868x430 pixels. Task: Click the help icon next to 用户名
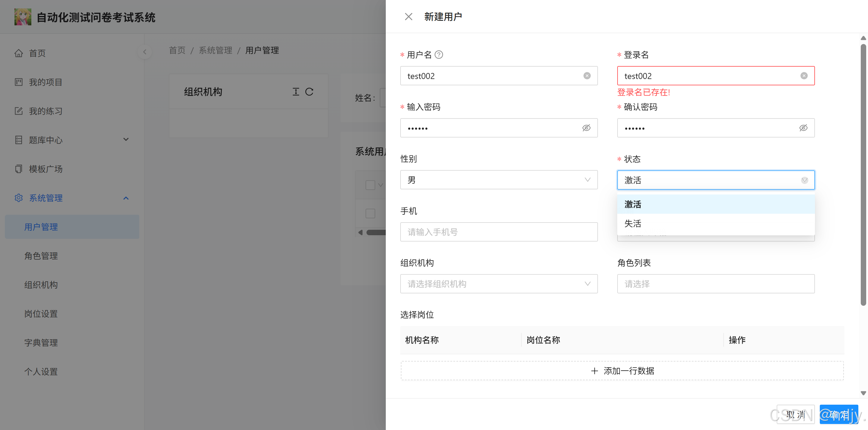439,55
